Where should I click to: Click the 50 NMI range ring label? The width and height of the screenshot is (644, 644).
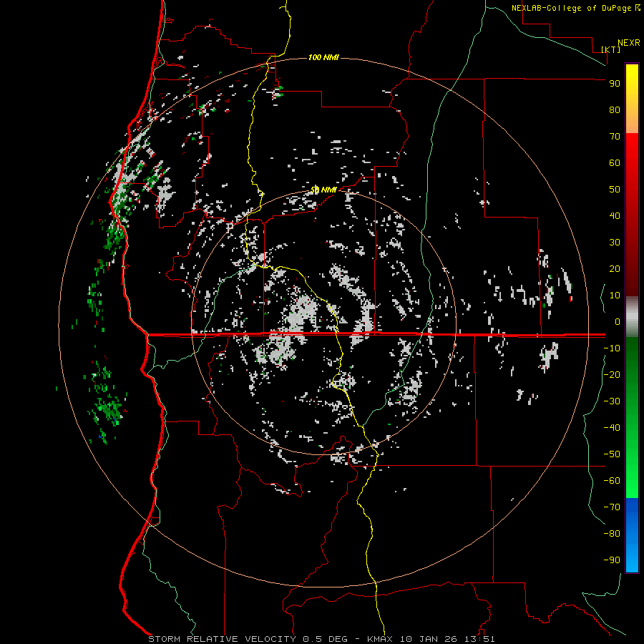(x=323, y=190)
